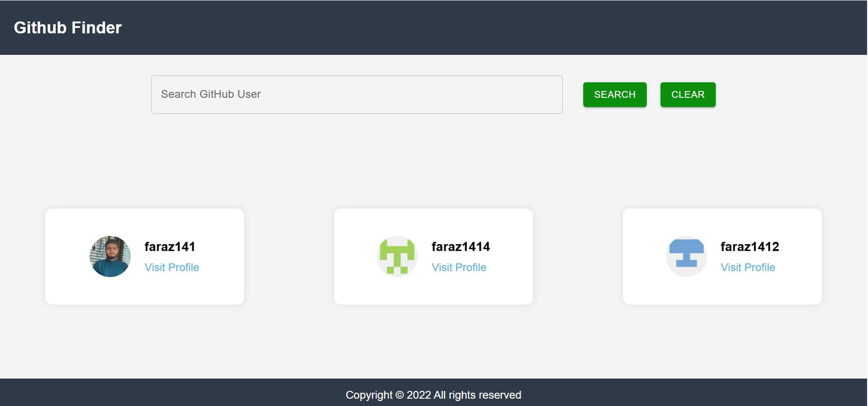Focus the Search GitHub User field
Image resolution: width=868 pixels, height=406 pixels.
coord(357,95)
